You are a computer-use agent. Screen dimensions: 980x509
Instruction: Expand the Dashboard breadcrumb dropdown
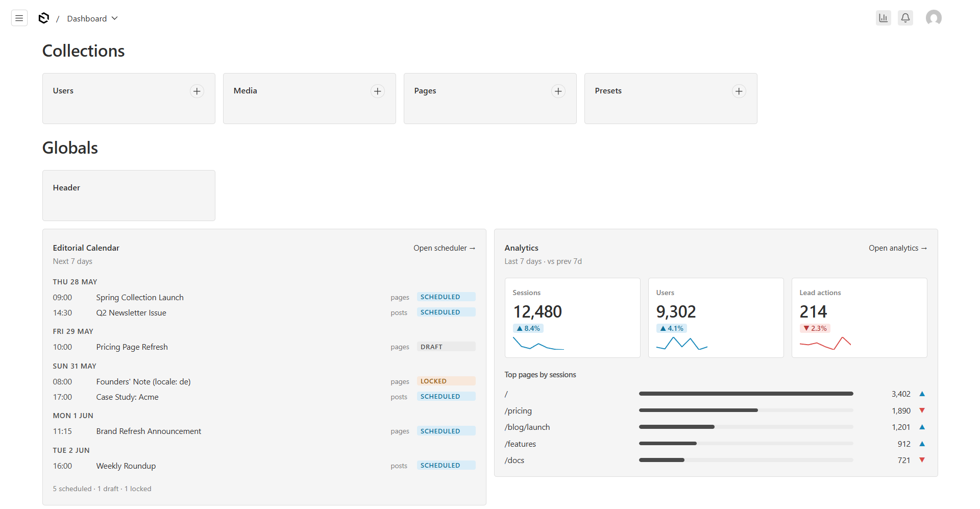92,18
